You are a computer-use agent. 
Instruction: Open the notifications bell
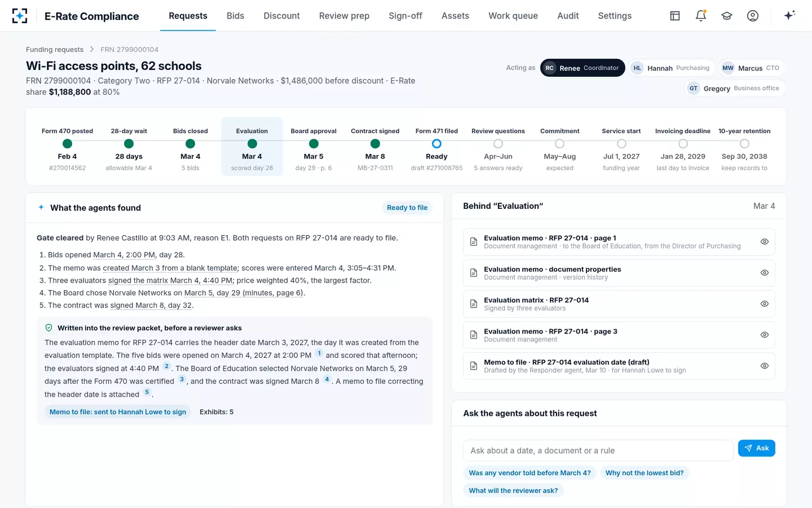point(701,16)
